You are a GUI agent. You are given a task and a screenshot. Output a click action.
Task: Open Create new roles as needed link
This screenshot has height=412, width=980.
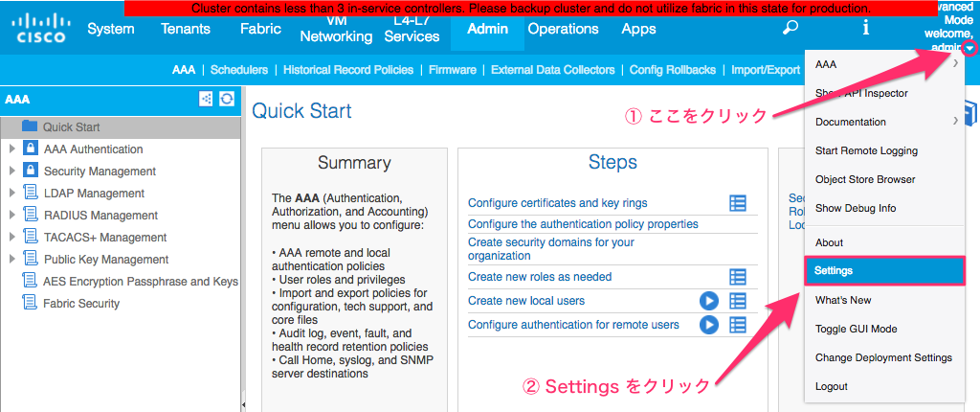tap(540, 276)
